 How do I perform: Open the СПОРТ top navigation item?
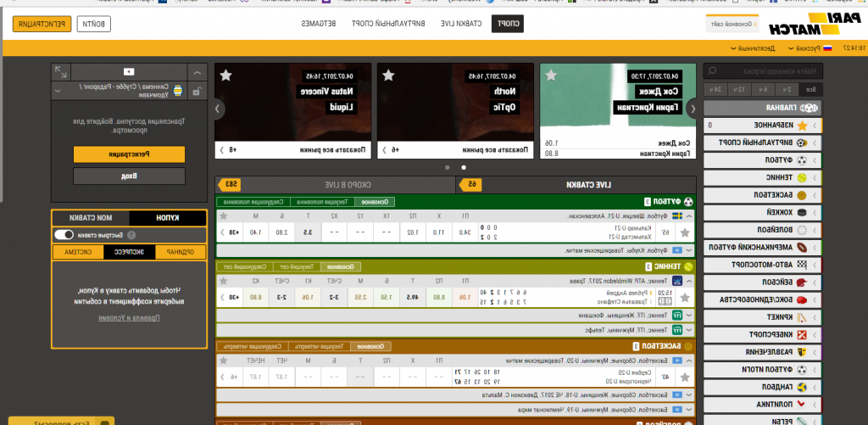pyautogui.click(x=507, y=24)
